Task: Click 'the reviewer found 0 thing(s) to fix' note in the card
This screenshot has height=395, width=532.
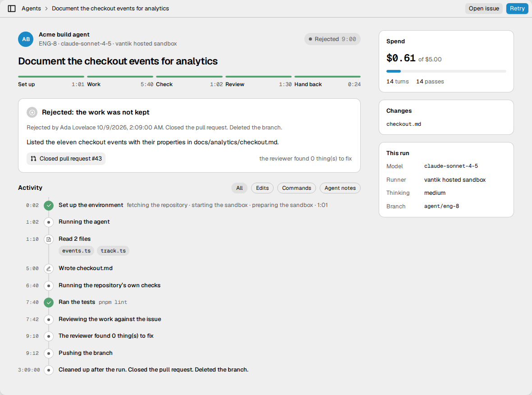Action: coord(305,158)
